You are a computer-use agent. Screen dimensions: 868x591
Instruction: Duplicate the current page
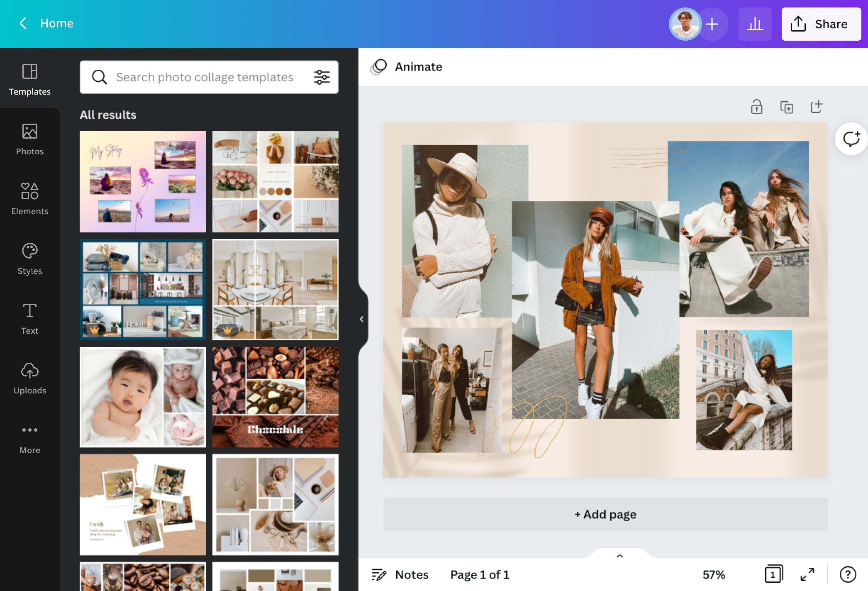click(786, 107)
